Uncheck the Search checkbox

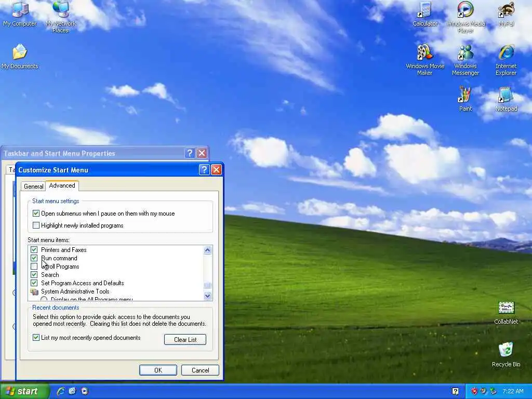pos(34,274)
